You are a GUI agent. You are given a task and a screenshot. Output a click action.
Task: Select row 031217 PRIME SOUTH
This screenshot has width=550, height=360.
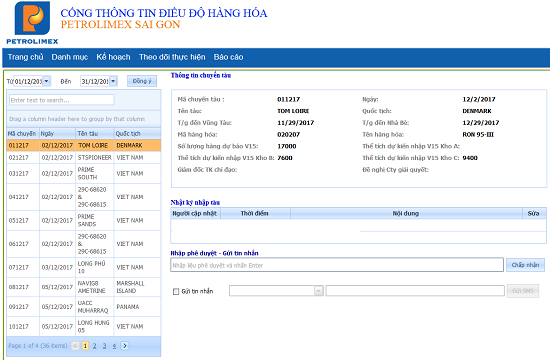click(x=83, y=173)
